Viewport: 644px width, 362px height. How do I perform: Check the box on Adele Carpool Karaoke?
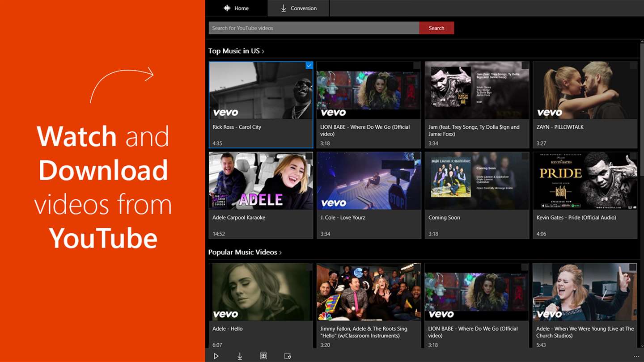click(x=309, y=156)
